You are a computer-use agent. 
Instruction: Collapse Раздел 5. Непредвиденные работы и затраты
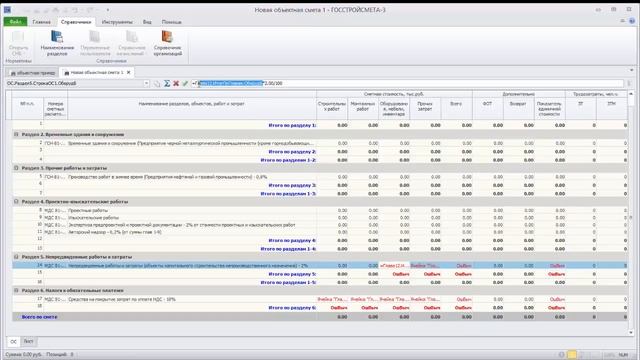pyautogui.click(x=16, y=257)
